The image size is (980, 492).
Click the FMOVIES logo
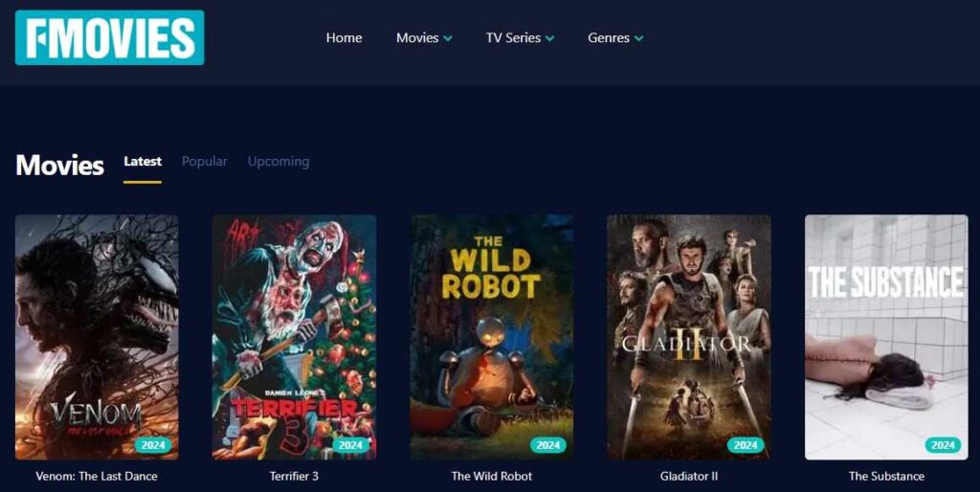pyautogui.click(x=109, y=37)
